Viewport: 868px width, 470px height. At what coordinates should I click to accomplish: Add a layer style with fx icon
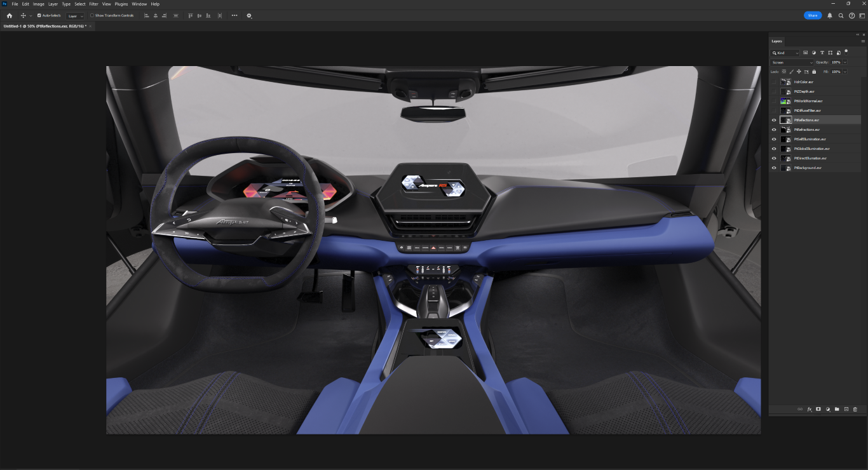(x=810, y=409)
